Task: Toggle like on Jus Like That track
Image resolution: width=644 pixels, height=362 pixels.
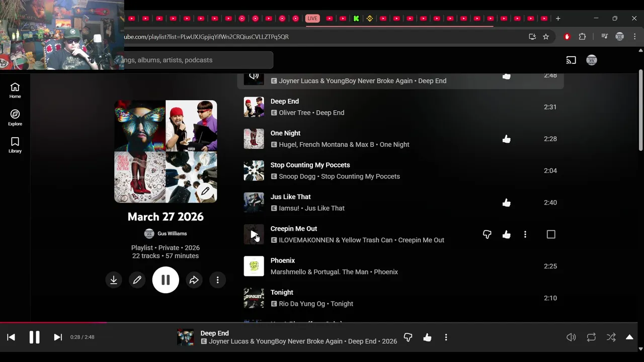Action: click(506, 203)
